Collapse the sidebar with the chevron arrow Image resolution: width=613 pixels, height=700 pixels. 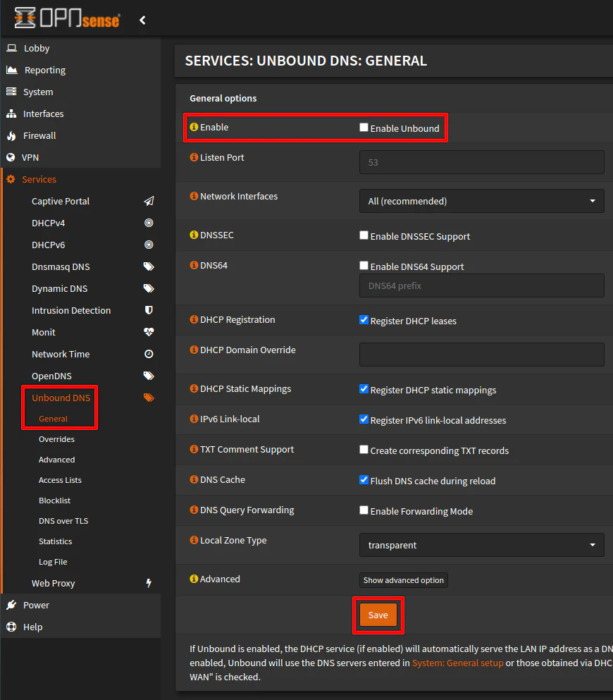(x=142, y=20)
